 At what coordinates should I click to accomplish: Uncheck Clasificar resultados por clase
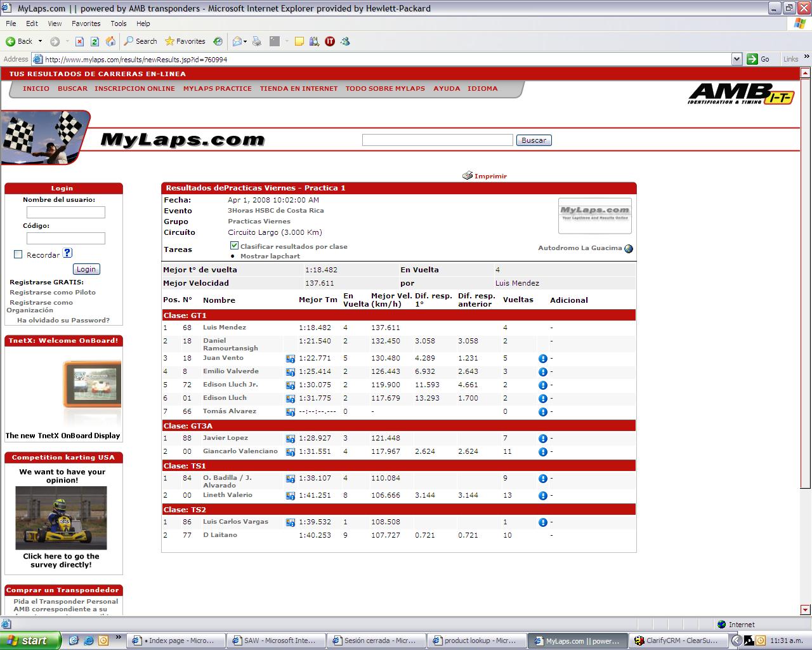[x=234, y=246]
